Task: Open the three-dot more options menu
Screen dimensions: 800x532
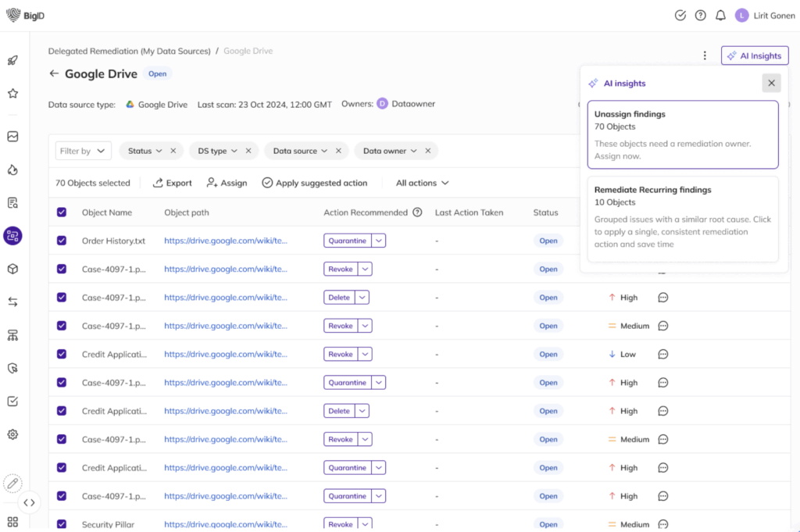Action: (x=705, y=55)
